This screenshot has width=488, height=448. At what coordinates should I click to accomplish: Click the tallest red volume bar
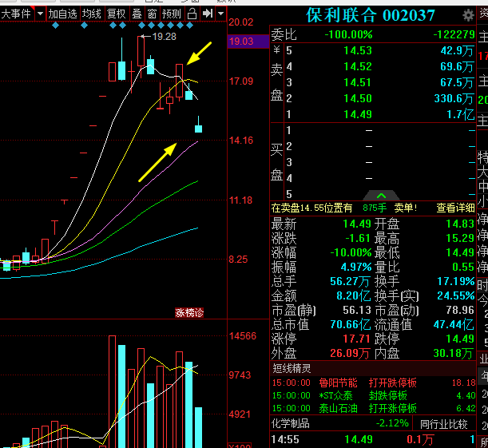point(113,391)
